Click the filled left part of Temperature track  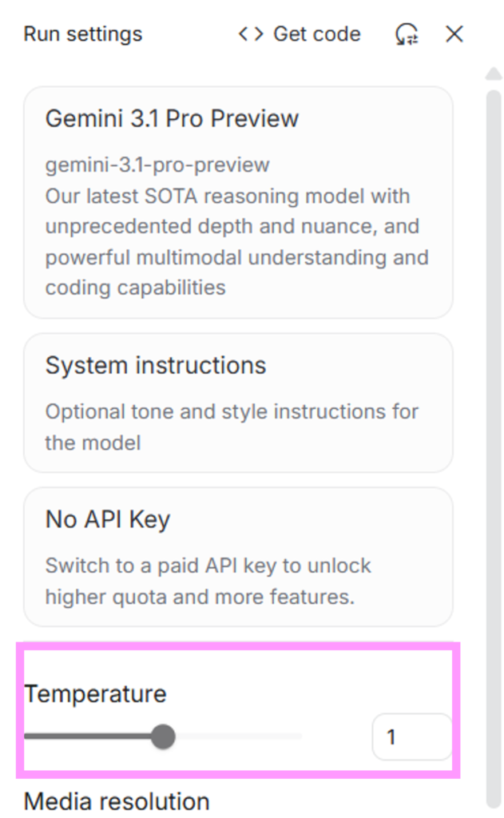tap(88, 737)
